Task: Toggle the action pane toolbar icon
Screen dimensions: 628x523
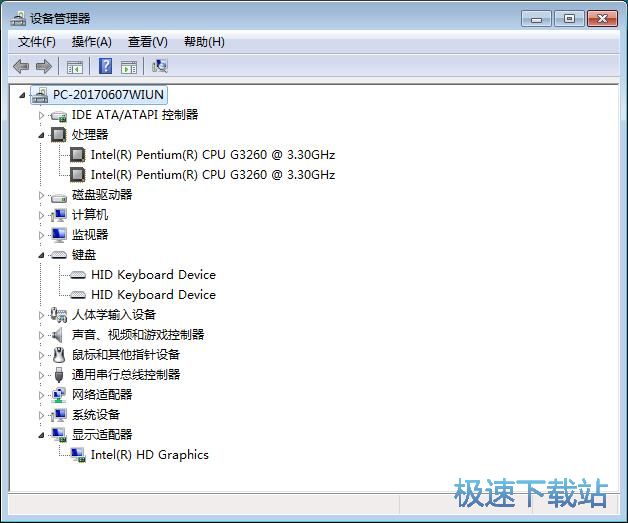Action: click(129, 67)
